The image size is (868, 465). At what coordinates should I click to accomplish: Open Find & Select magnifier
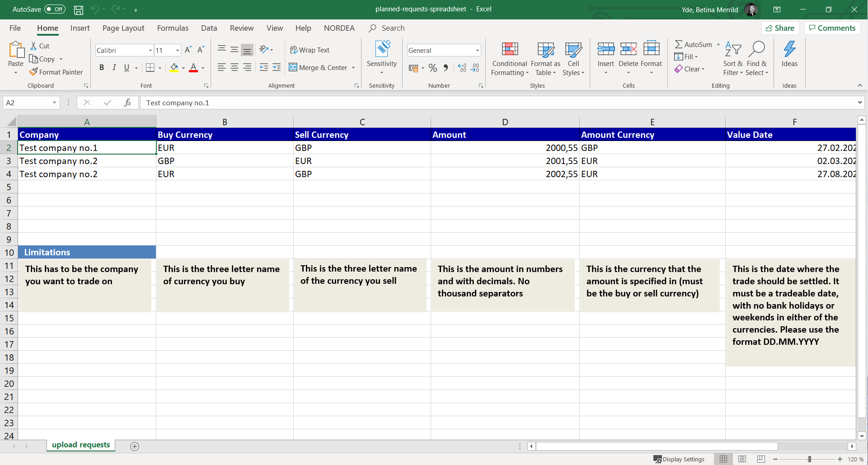tap(757, 59)
